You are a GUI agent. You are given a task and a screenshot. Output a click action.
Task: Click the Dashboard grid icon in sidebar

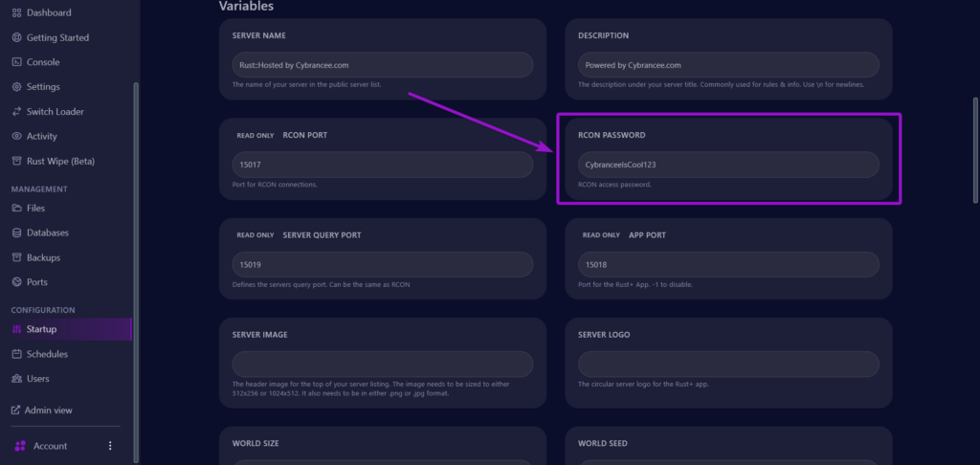[x=17, y=12]
